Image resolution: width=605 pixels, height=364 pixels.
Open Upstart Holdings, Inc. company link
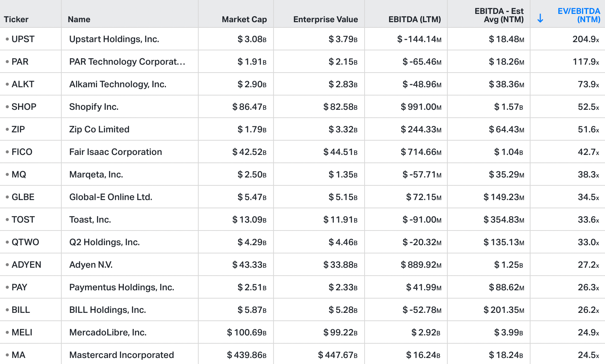pyautogui.click(x=114, y=39)
